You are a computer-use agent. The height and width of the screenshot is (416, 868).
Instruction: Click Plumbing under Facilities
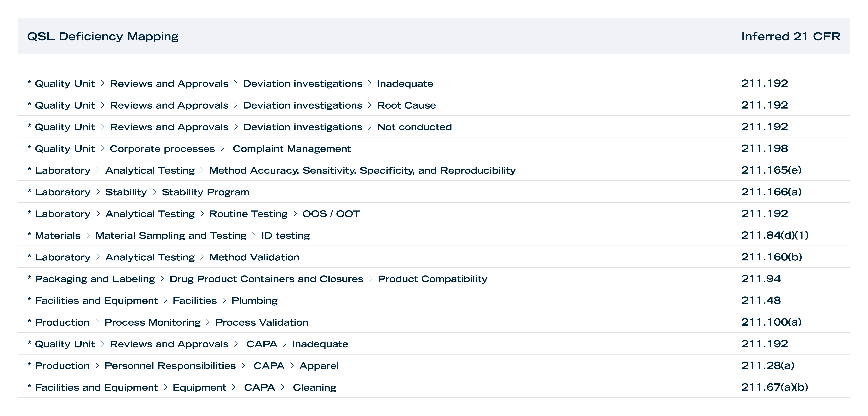pos(254,301)
